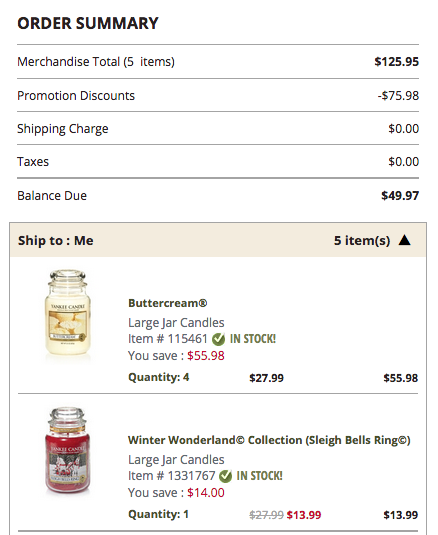The height and width of the screenshot is (535, 438).
Task: Click the Buttercream candle jar thumbnail
Action: pos(68,312)
